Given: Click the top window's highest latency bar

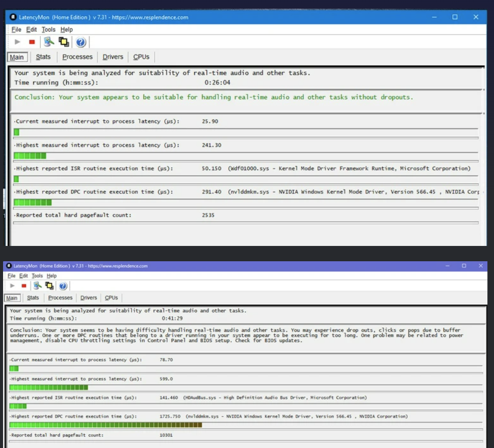Looking at the screenshot, I should [x=246, y=156].
